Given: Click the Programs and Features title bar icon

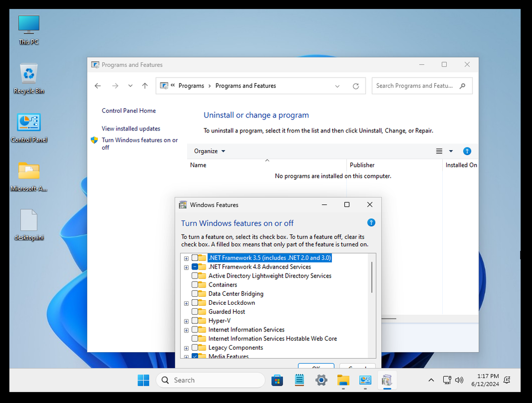Looking at the screenshot, I should tap(95, 65).
